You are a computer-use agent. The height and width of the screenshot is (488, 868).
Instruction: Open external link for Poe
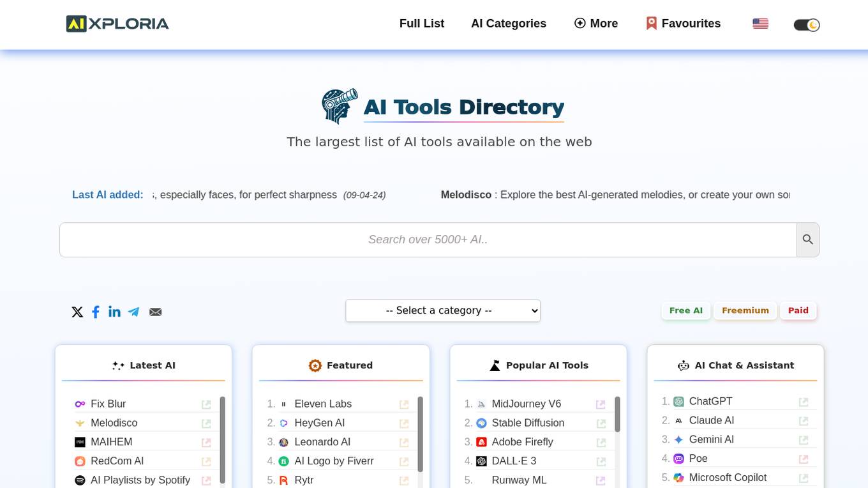[804, 459]
